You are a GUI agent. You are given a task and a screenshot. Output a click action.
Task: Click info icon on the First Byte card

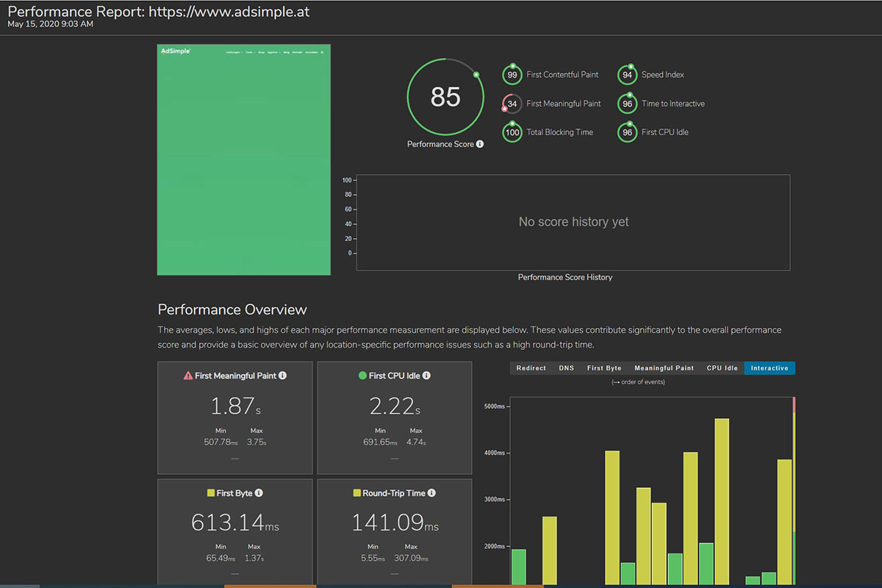click(x=259, y=493)
